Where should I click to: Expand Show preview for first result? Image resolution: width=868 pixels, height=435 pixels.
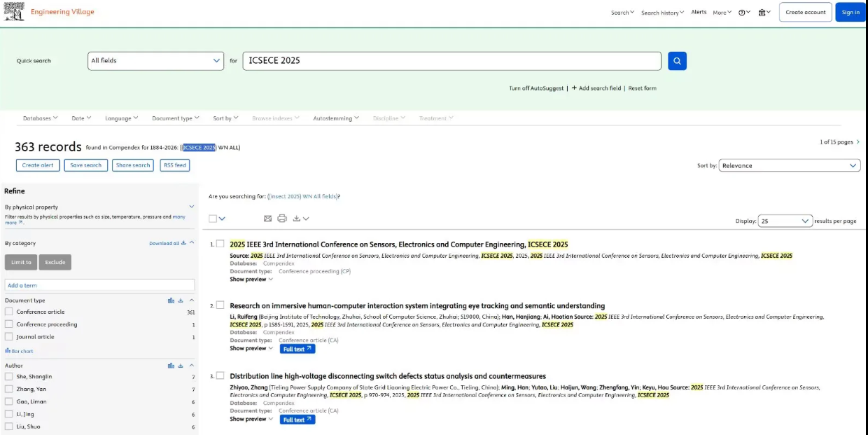coord(251,279)
